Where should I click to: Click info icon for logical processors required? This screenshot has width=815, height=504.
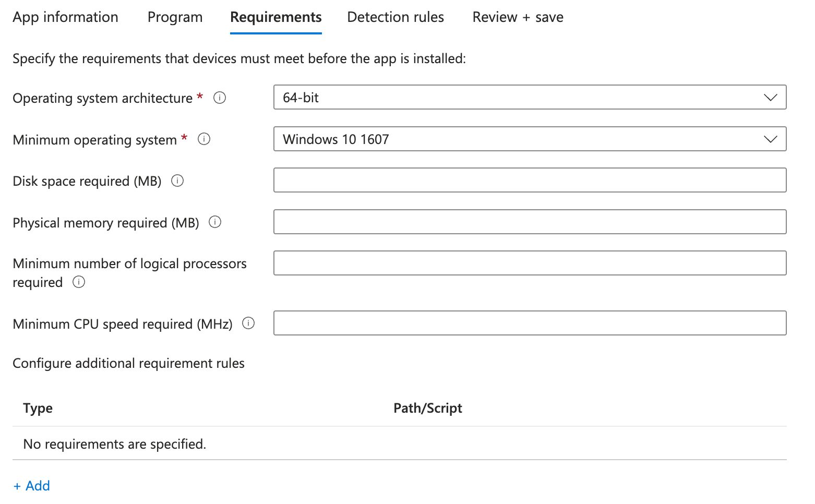[x=79, y=282]
